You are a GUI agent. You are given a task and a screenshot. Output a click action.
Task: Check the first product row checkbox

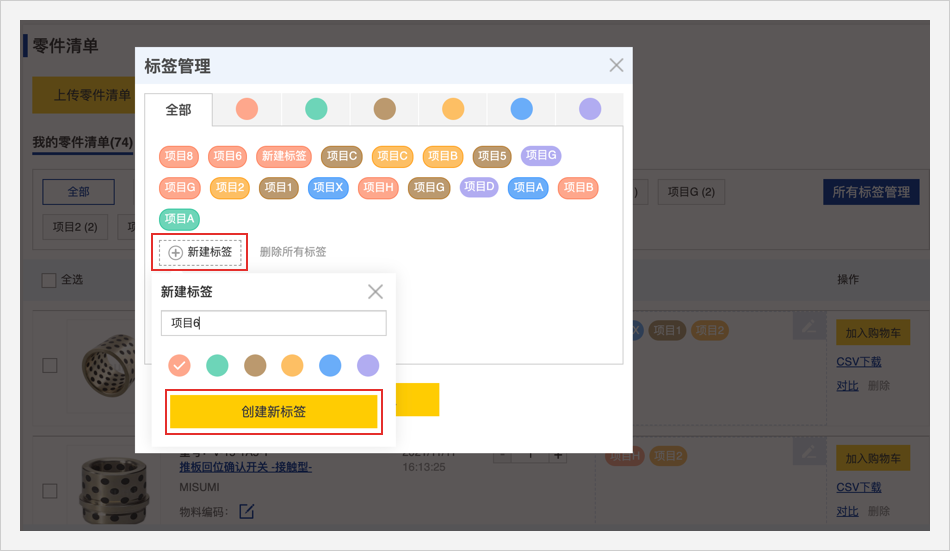pyautogui.click(x=49, y=365)
